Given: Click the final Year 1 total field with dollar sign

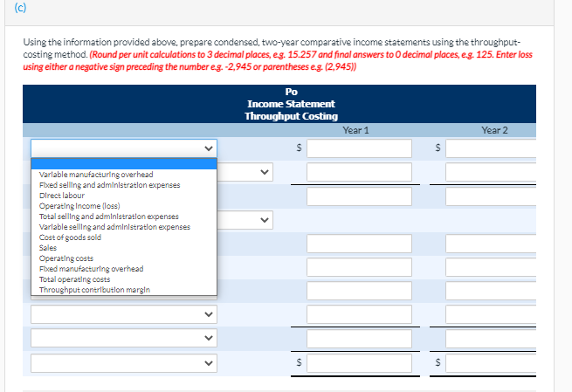Looking at the screenshot, I should [x=359, y=363].
